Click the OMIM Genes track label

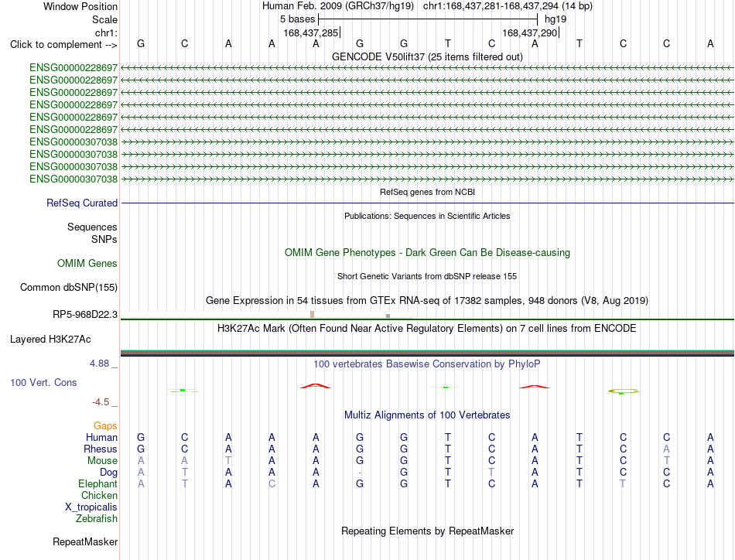coord(87,263)
